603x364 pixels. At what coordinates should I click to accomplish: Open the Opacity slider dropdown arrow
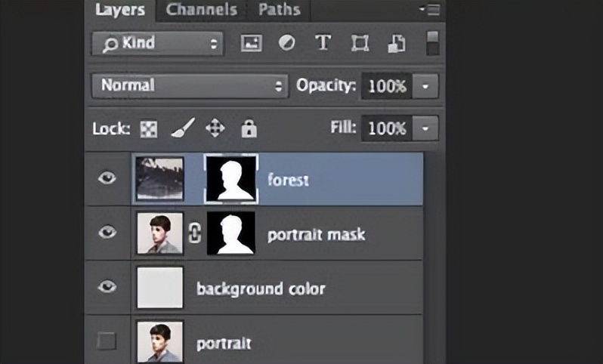tap(426, 86)
